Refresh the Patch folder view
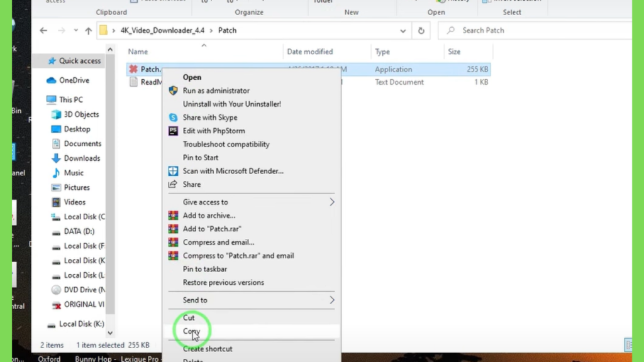 [421, 31]
